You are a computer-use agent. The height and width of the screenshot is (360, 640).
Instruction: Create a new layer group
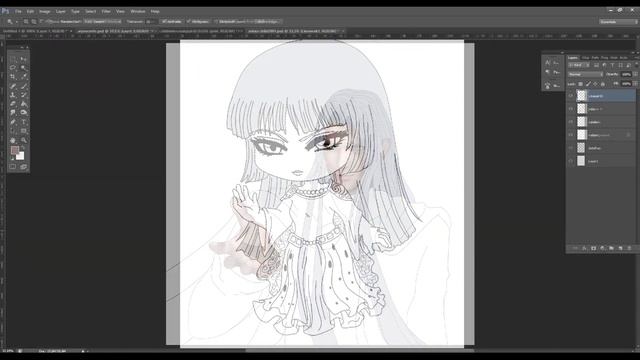click(611, 248)
